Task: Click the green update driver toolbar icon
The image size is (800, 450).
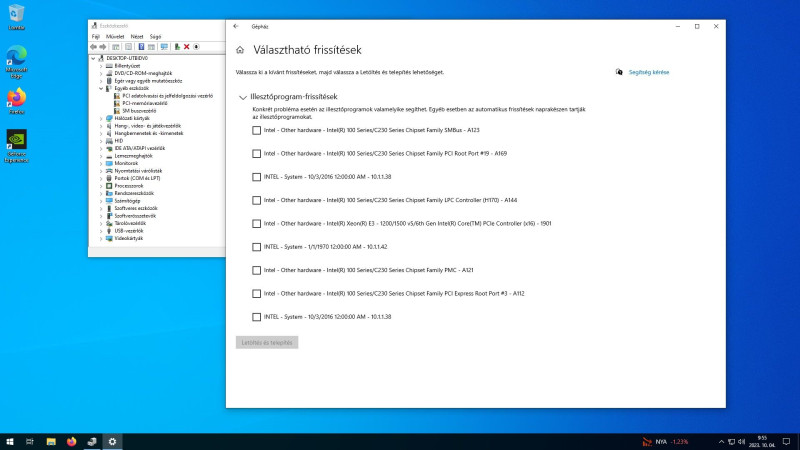Action: (x=177, y=47)
